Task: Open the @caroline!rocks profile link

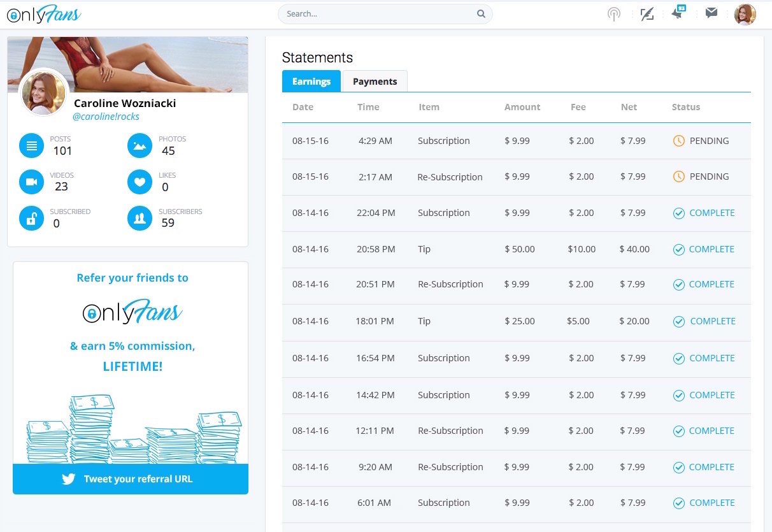Action: coord(106,117)
